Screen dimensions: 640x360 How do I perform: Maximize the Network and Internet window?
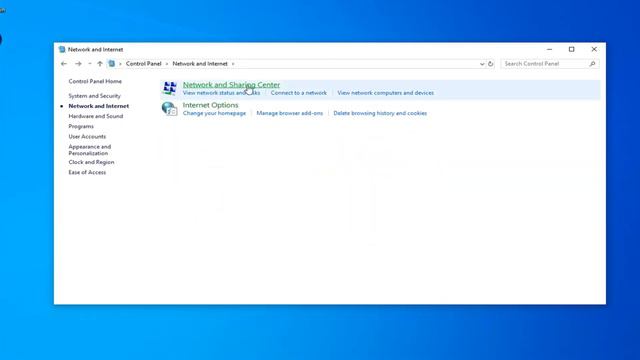pos(571,49)
